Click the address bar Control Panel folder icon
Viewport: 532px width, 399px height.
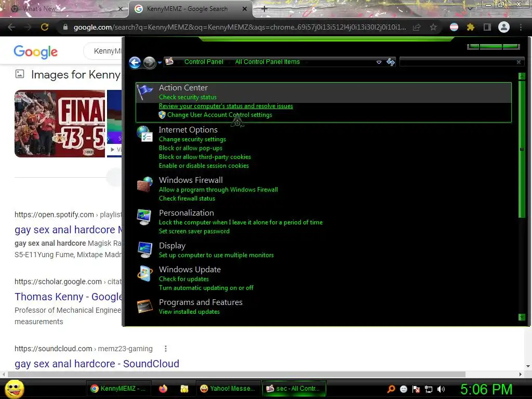(x=169, y=61)
